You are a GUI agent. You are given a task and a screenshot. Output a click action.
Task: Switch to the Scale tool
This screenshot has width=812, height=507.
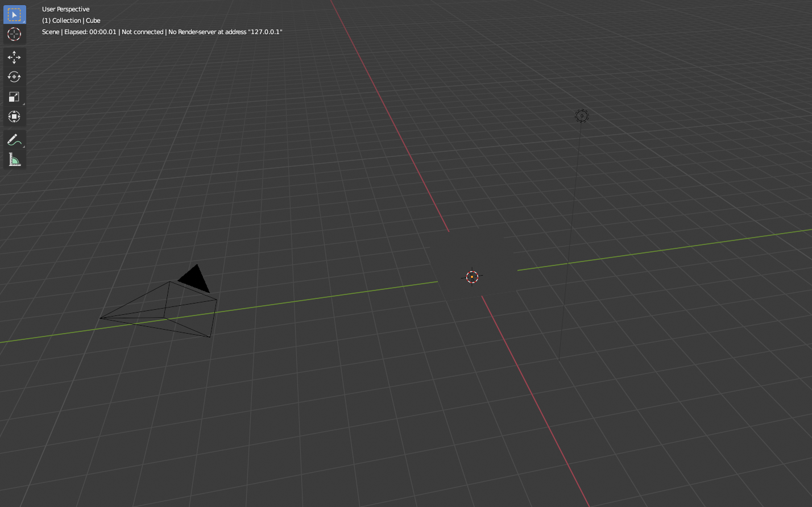coord(14,97)
